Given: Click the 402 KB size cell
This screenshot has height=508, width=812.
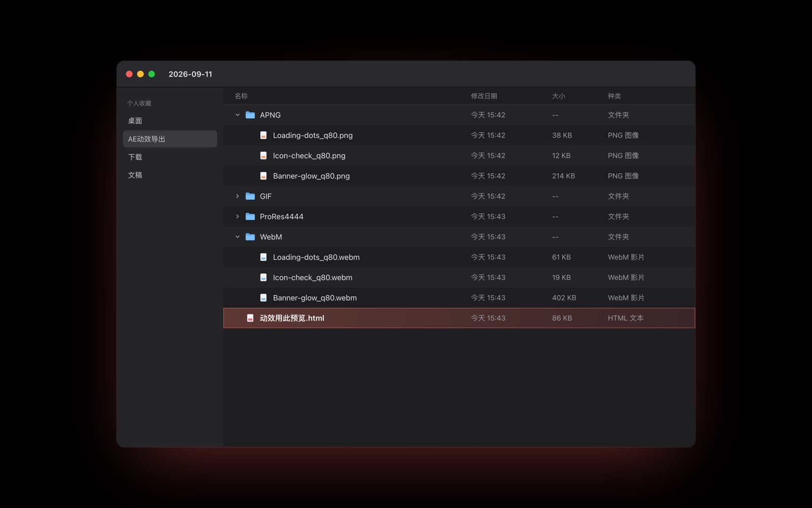Looking at the screenshot, I should 564,298.
